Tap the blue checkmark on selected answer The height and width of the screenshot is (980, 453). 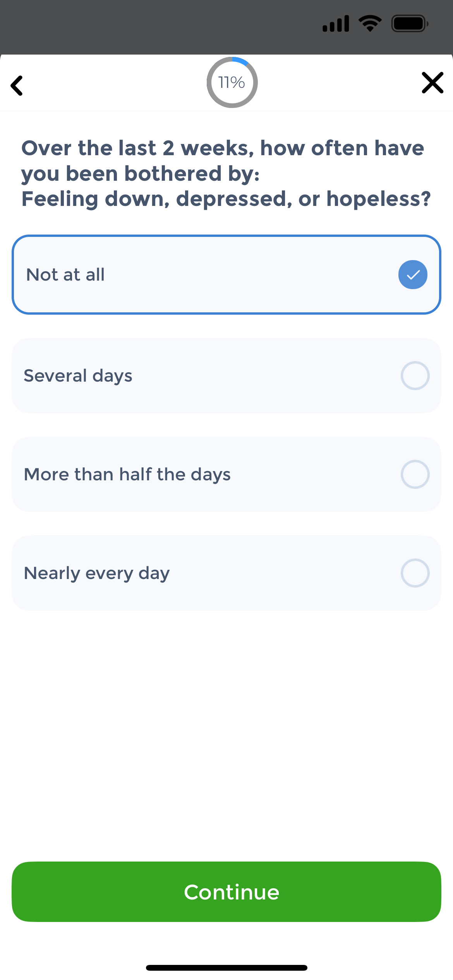[x=412, y=274]
